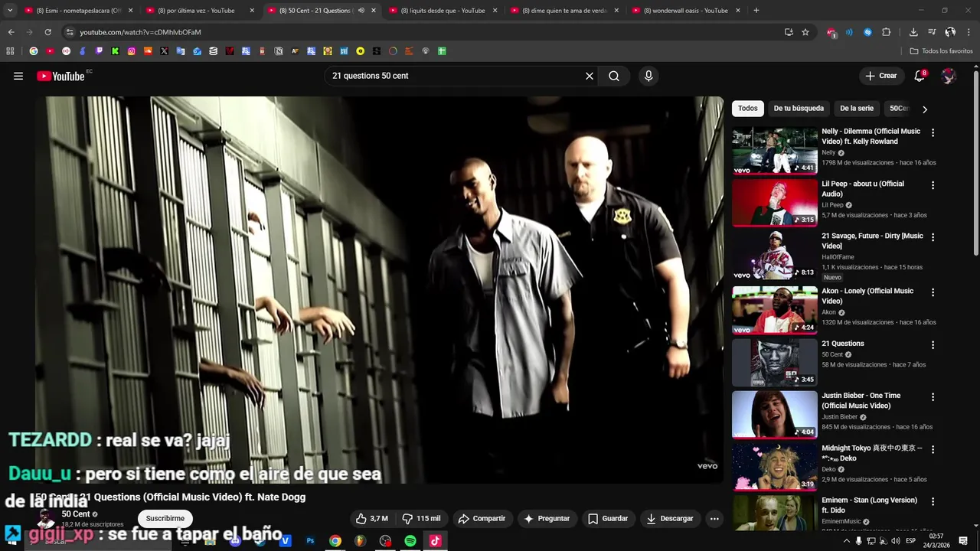Switch to the wonderwall oasis tab
This screenshot has width=980, height=551.
pyautogui.click(x=686, y=11)
